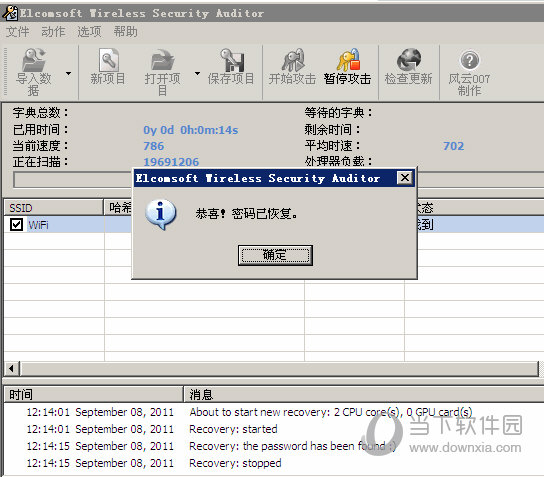Click the application icon in the title bar
The image size is (546, 477).
click(10, 13)
